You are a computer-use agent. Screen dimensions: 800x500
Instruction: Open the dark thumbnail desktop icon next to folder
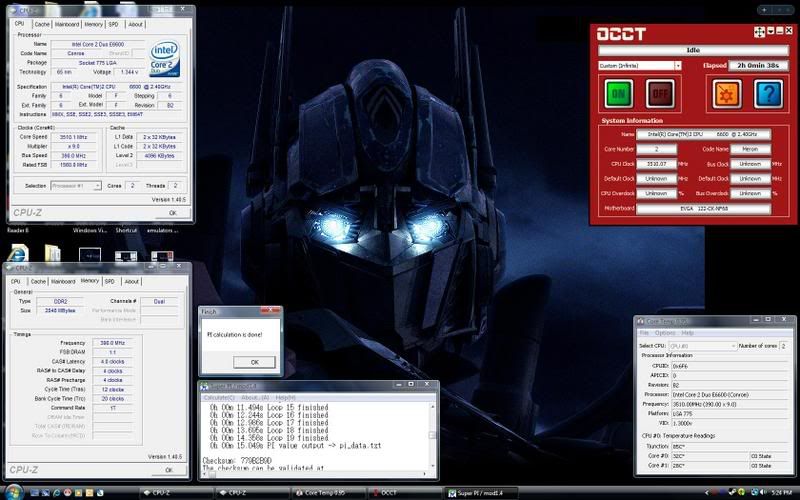point(90,255)
